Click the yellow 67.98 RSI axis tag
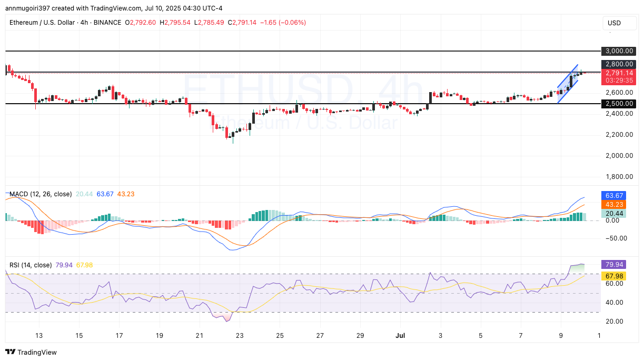 (x=613, y=276)
